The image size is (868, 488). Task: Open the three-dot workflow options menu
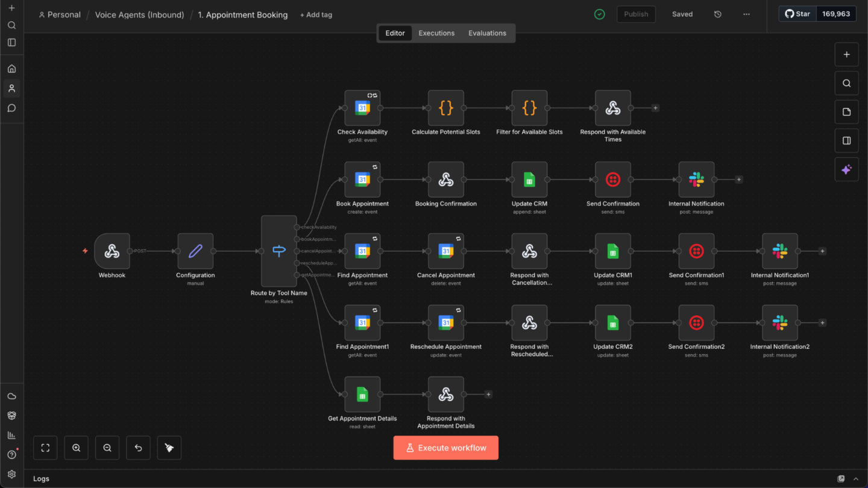(x=746, y=14)
